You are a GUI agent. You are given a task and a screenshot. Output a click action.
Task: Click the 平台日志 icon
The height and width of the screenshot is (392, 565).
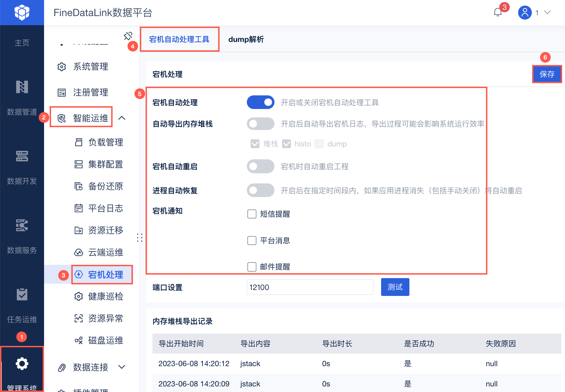79,208
